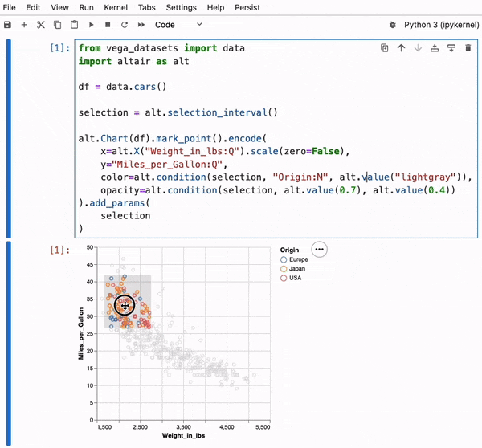Click the selection_interval text in the code
This screenshot has height=448, width=482.
(x=217, y=112)
